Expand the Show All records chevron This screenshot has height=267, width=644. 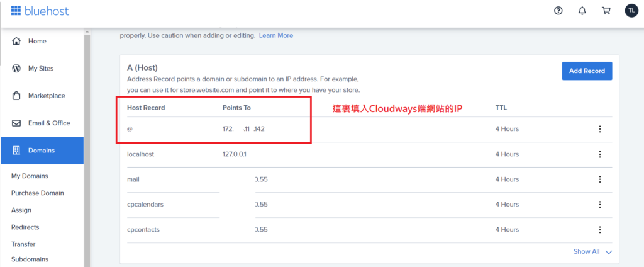608,252
